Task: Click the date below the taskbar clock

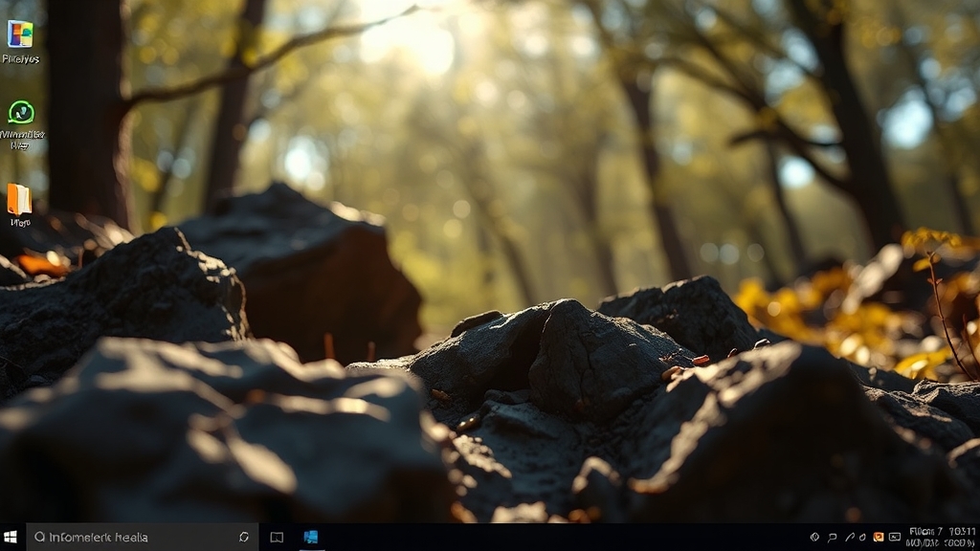Action: 942,542
